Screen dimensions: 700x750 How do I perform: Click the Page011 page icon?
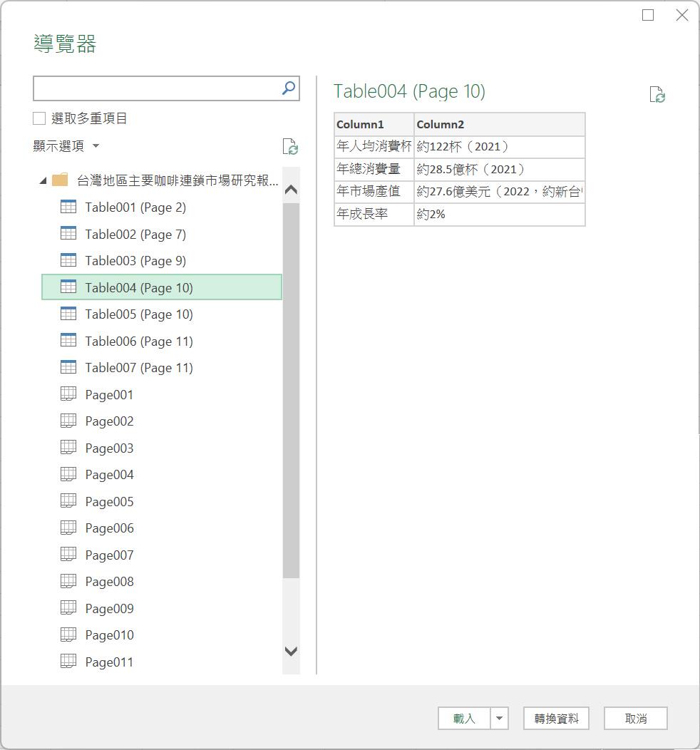(68, 662)
